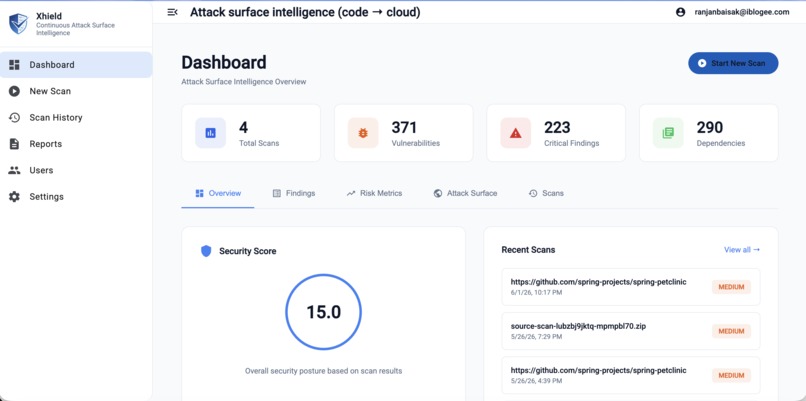The image size is (806, 401).
Task: Click the Dependencies library icon
Action: [x=668, y=133]
